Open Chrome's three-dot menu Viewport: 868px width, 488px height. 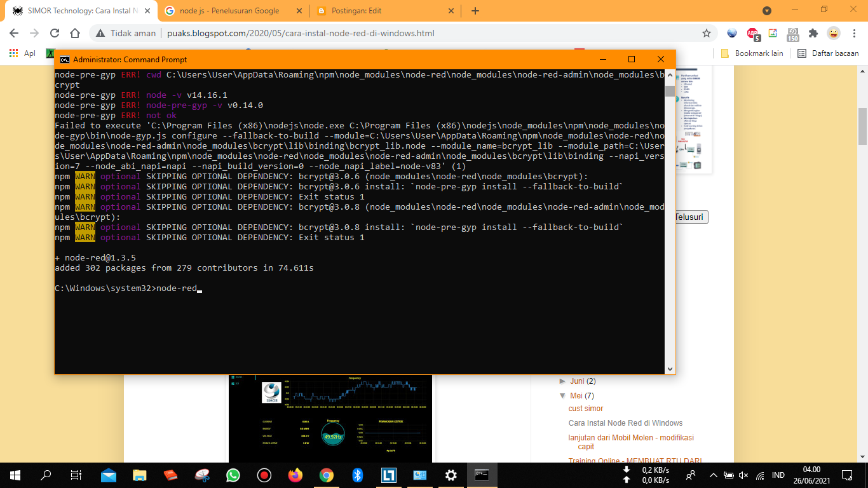coord(853,33)
